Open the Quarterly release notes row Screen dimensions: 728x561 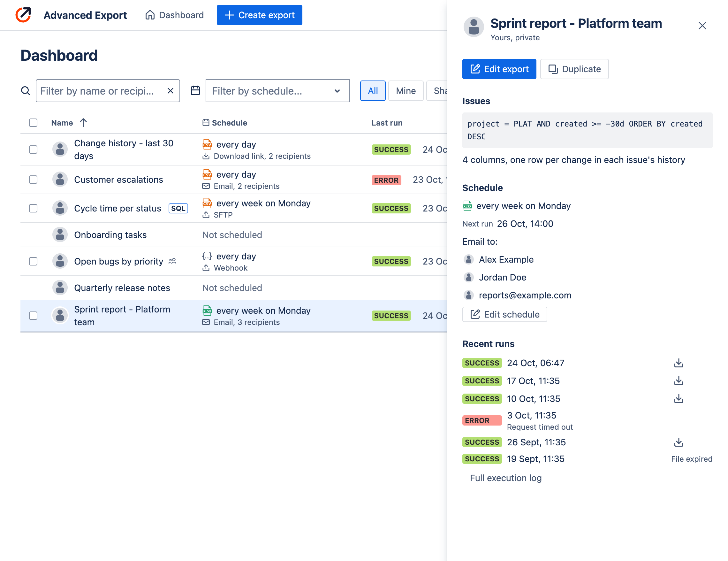pyautogui.click(x=233, y=288)
